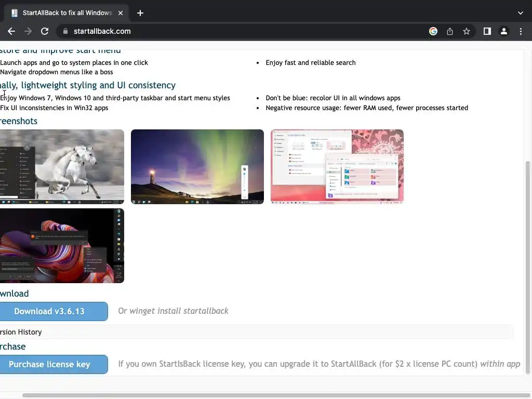Click the StartIsBack license upgrade note

[x=319, y=364]
